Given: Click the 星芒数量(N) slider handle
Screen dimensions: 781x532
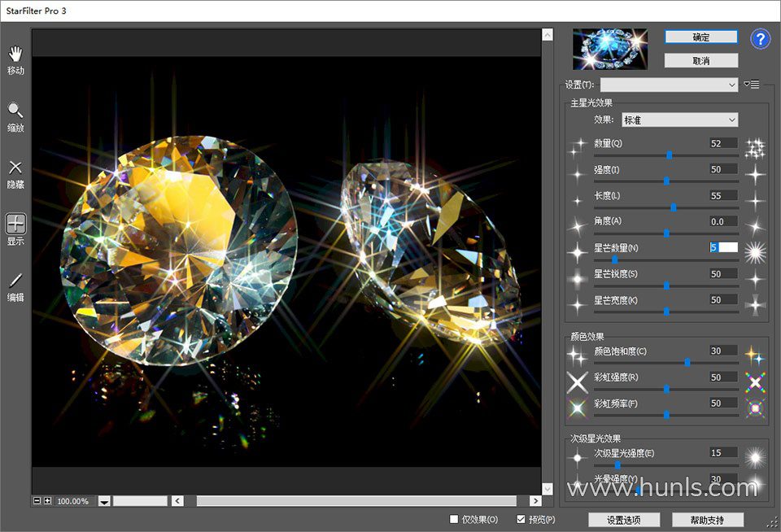Looking at the screenshot, I should click(x=615, y=259).
